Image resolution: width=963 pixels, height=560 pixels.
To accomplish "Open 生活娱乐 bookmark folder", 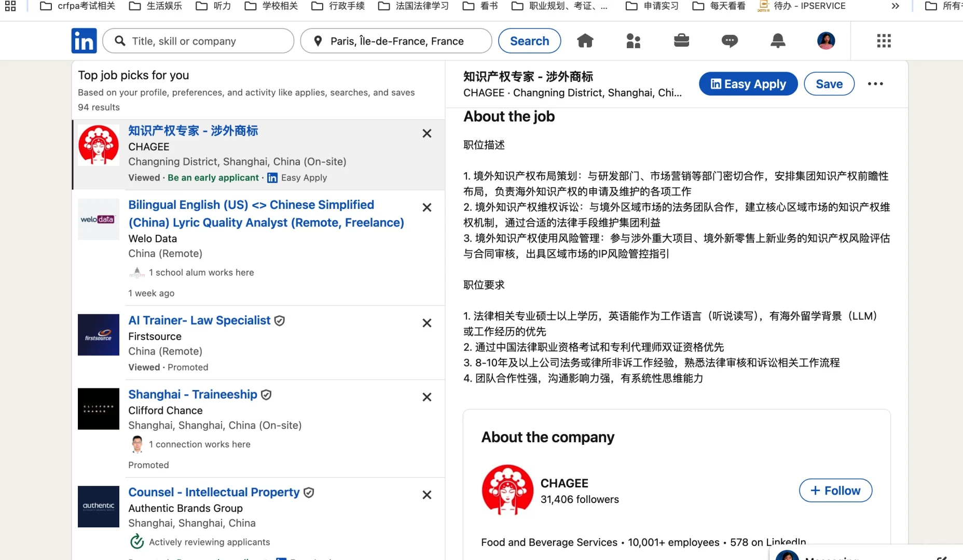I will [x=155, y=6].
